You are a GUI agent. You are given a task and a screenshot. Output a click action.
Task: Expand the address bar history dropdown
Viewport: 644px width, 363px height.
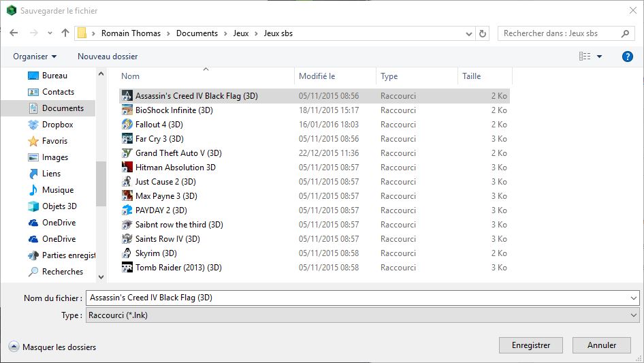[x=469, y=33]
